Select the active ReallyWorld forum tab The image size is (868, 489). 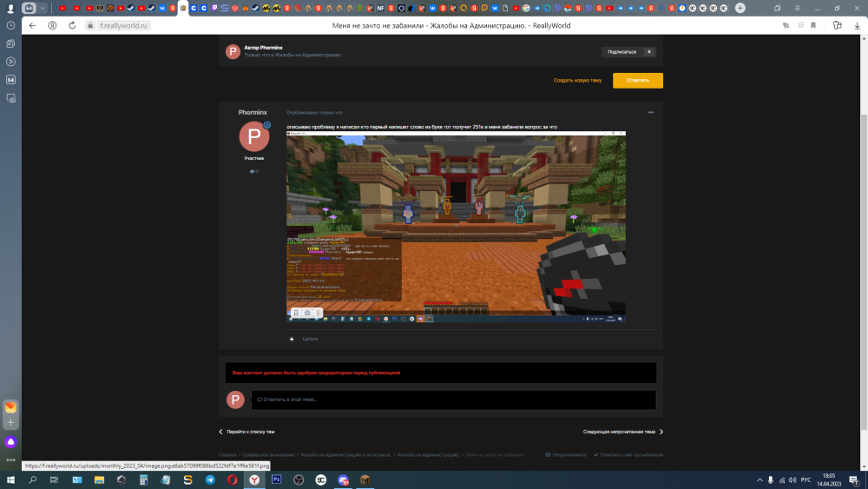(182, 9)
